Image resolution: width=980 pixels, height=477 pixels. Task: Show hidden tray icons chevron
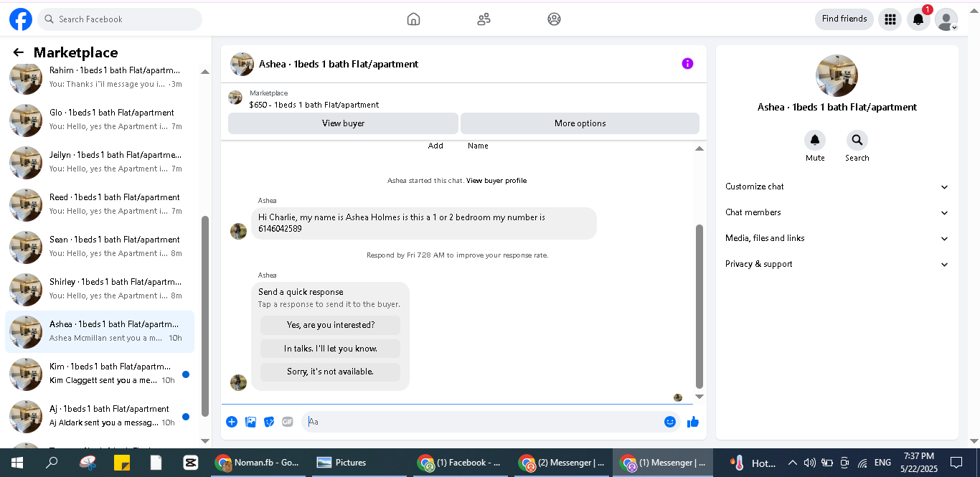click(793, 463)
